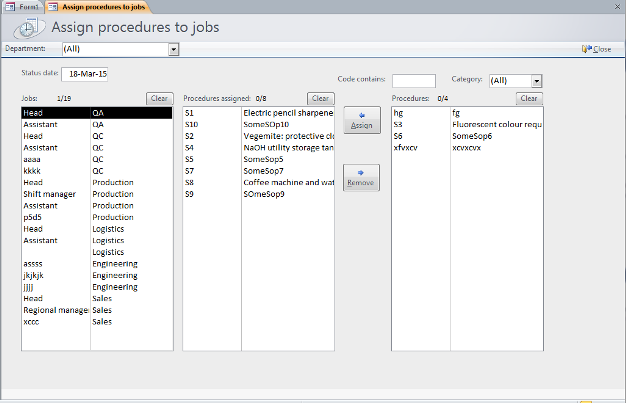Close the tab with the X button
Image resolution: width=626 pixels, height=403 pixels.
pos(617,6)
